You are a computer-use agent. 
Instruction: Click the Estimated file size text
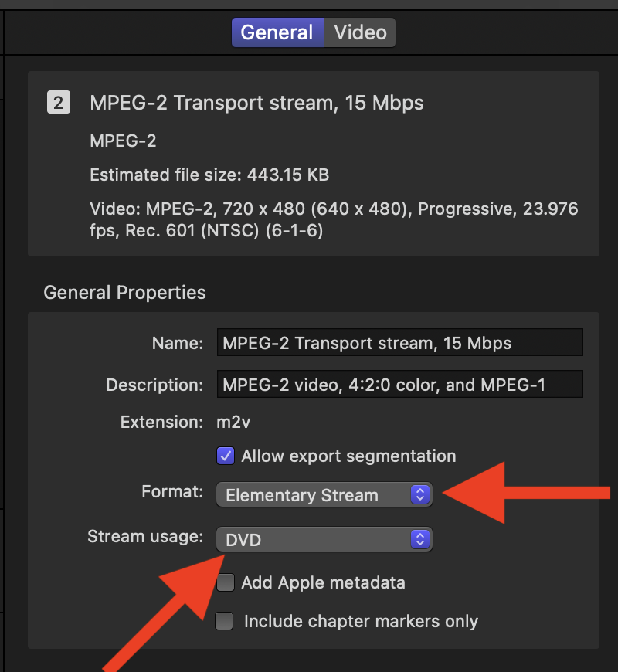point(209,175)
